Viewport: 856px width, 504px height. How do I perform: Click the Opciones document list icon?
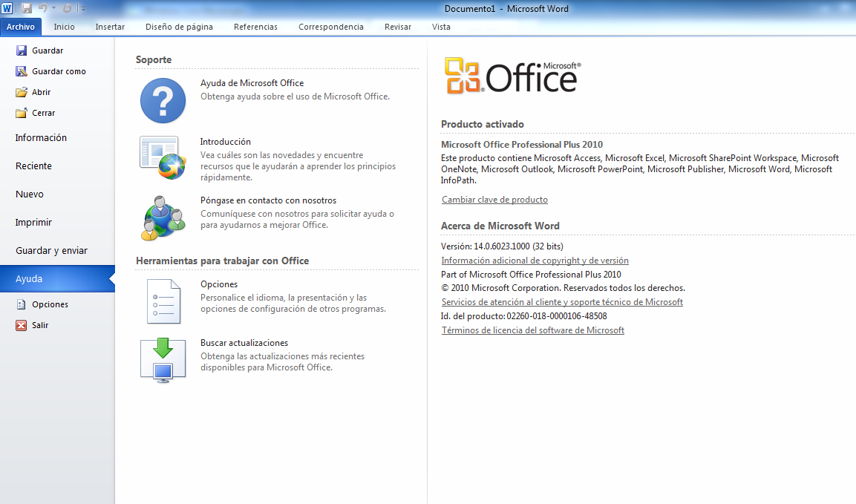click(x=163, y=301)
